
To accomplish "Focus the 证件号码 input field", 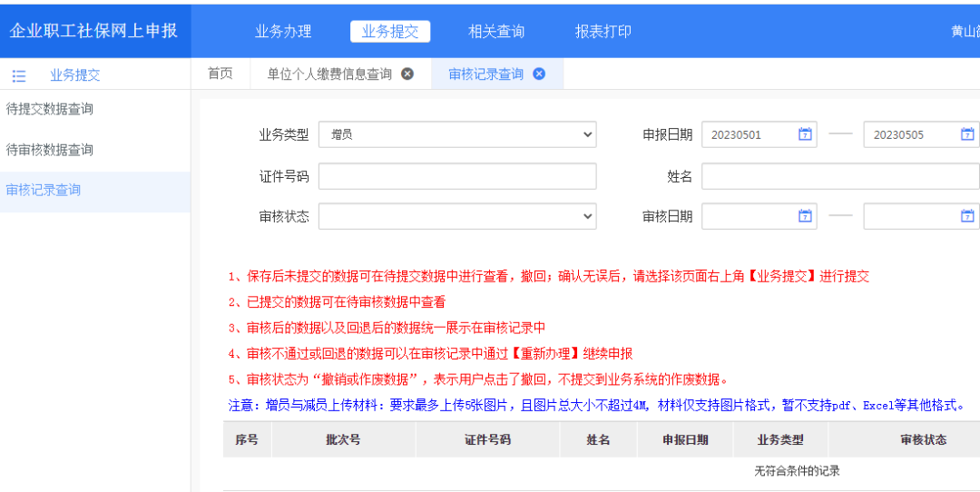I will pos(457,176).
